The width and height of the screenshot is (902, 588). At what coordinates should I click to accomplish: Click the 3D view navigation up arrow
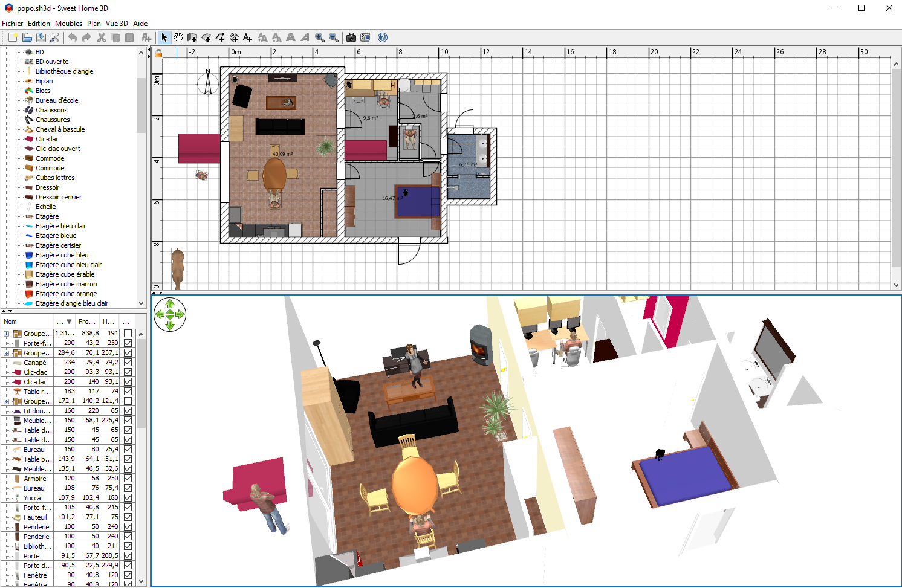pyautogui.click(x=170, y=304)
